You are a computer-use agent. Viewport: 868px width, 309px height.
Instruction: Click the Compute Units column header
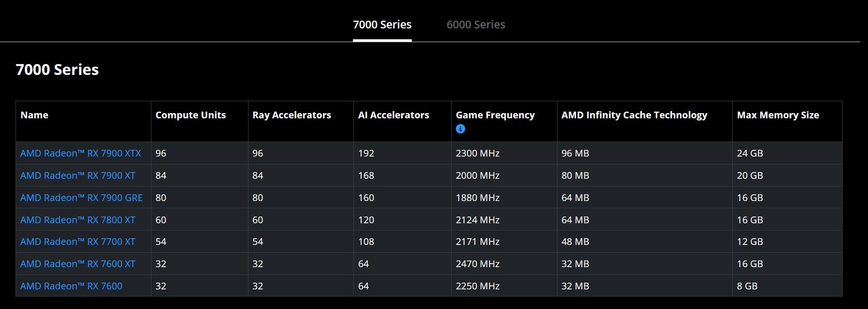[191, 115]
